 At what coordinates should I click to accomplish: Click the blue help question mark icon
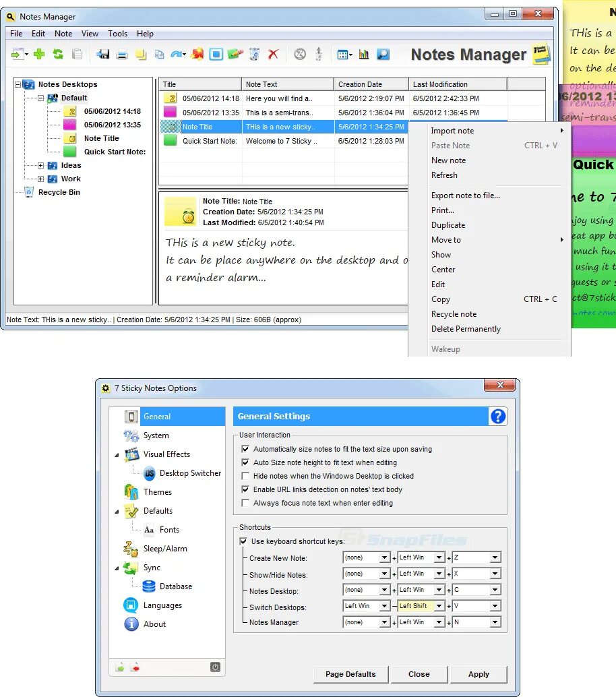tap(498, 417)
